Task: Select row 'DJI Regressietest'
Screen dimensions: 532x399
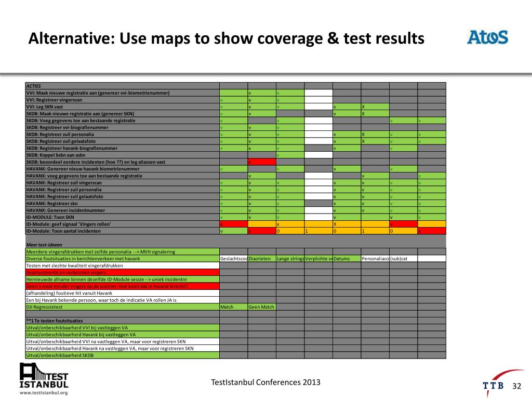Action: (x=123, y=307)
